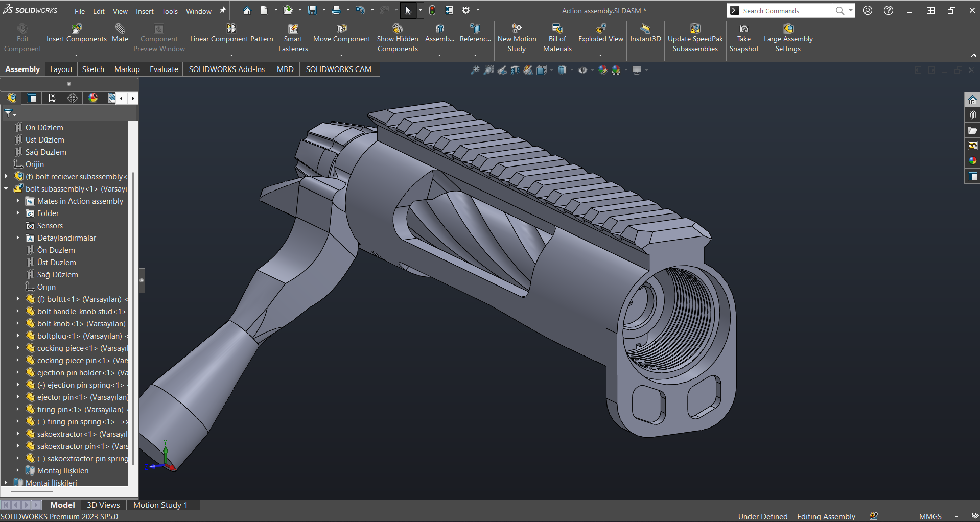Switch to the Motion Study 1 tab
Viewport: 980px width, 522px height.
160,505
